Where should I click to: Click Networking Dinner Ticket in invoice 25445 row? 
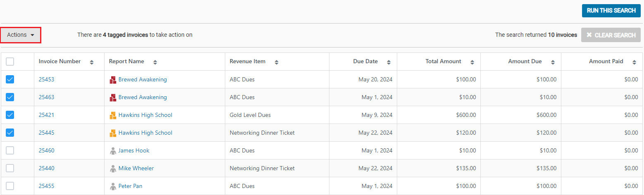point(262,133)
